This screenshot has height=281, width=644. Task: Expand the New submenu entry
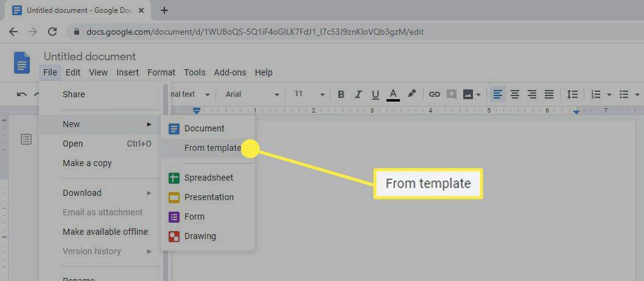click(x=101, y=124)
